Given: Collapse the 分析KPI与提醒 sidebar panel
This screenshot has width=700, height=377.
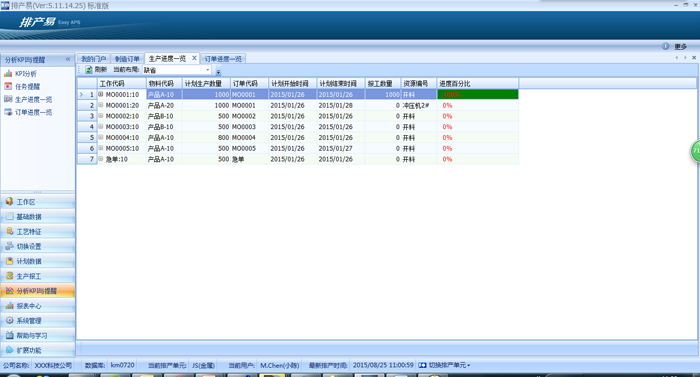Looking at the screenshot, I should [68, 59].
